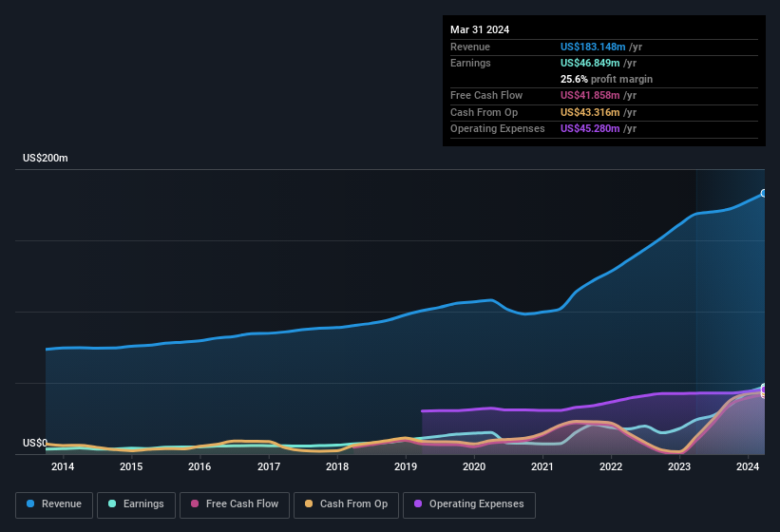The width and height of the screenshot is (780, 532).
Task: Click the Cash From Op label in tooltip
Action: 484,112
